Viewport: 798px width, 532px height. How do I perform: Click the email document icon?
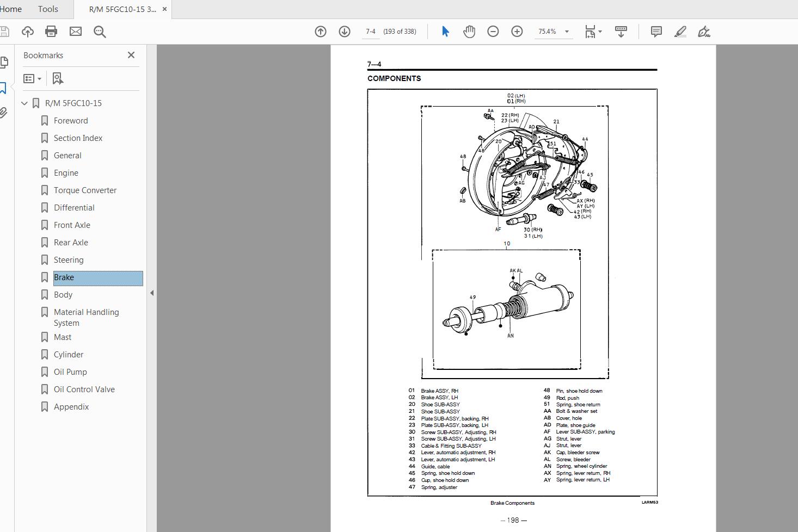pos(75,31)
